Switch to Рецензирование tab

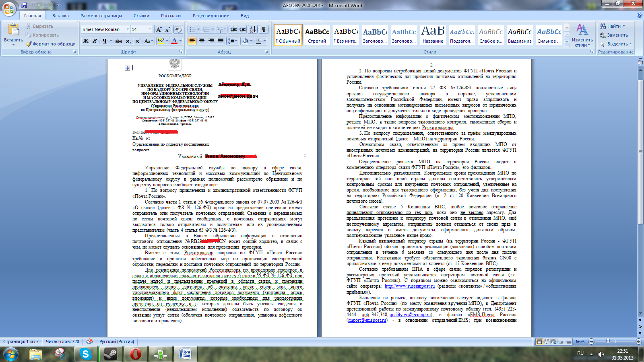point(211,16)
